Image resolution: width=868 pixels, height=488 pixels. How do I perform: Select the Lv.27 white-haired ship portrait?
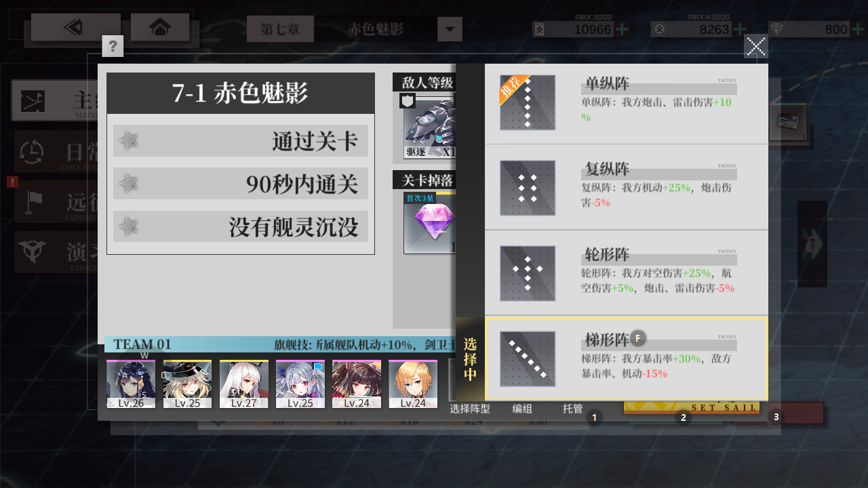244,384
